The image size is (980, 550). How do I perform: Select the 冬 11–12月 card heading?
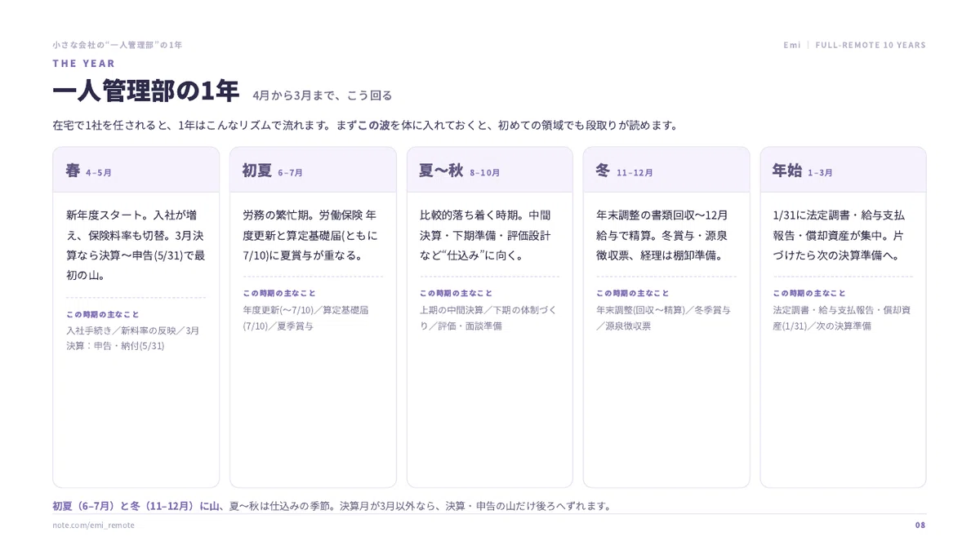(625, 171)
